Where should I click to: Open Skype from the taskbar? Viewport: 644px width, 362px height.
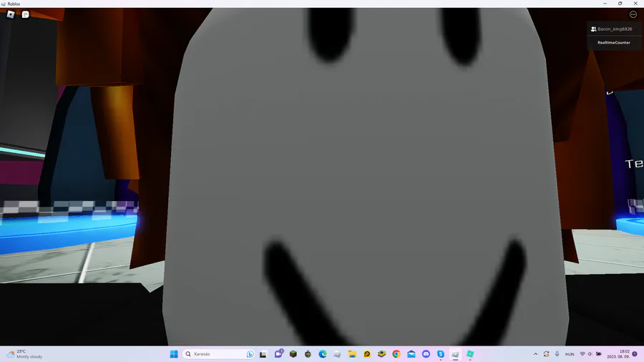(441, 354)
